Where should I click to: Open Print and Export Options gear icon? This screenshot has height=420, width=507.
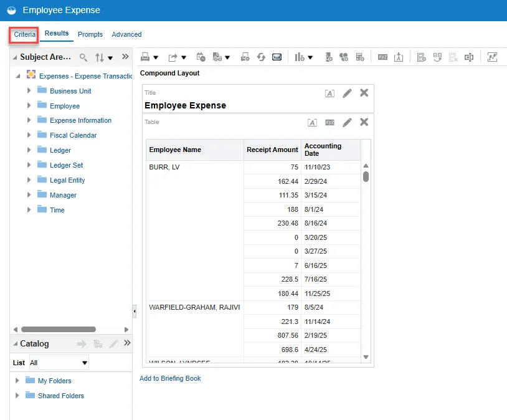pos(245,57)
